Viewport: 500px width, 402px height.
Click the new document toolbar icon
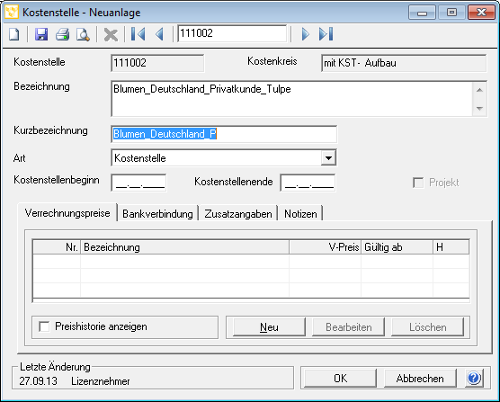[14, 34]
